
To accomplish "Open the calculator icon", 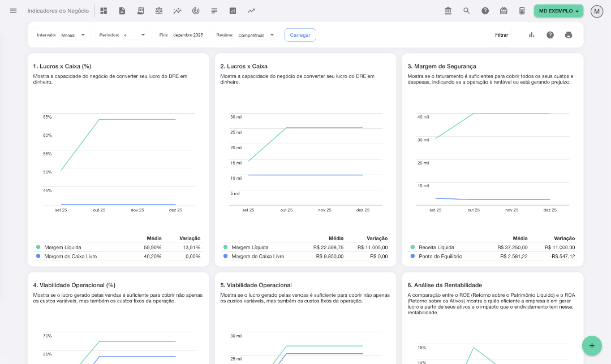I will 522,11.
